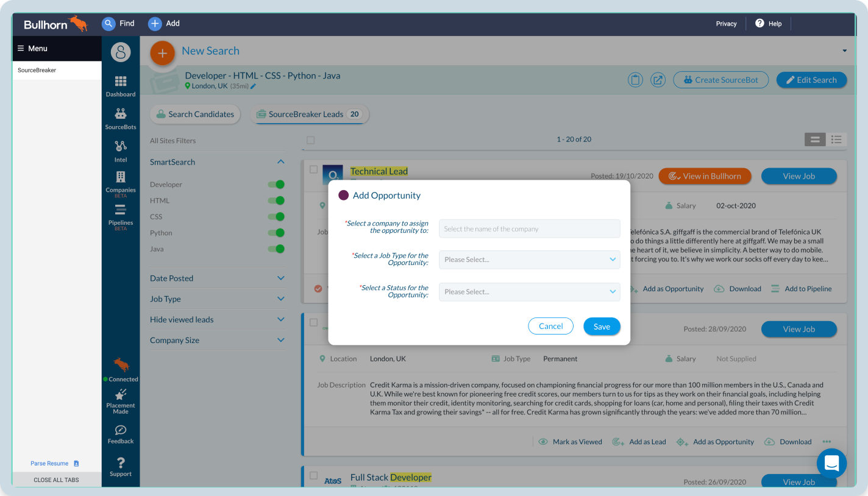This screenshot has width=868, height=496.
Task: Open the Search Candidates tab
Action: (x=195, y=114)
